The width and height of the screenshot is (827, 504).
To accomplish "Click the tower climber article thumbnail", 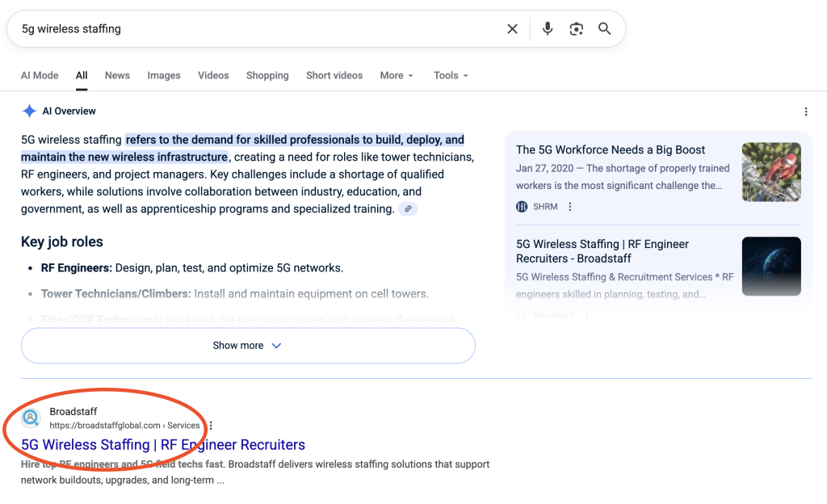I will (771, 172).
